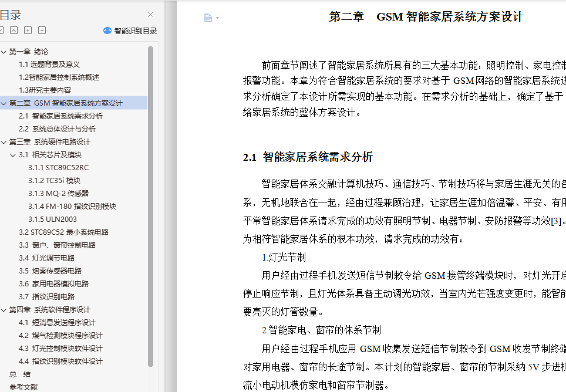Jump to 参考文献 in outline

click(x=23, y=387)
